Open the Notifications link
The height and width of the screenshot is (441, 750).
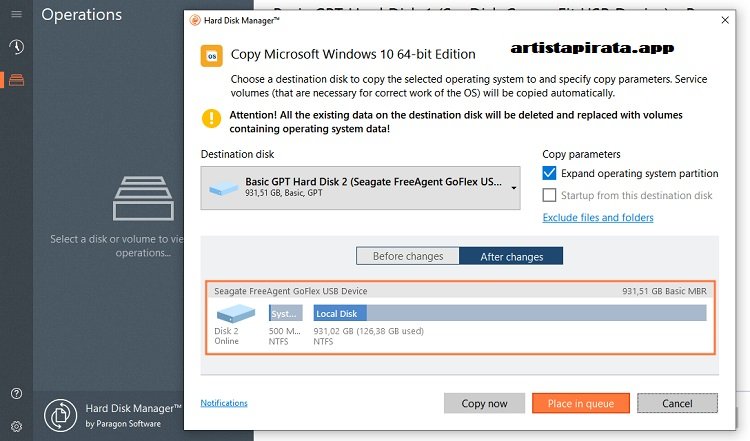[x=224, y=403]
